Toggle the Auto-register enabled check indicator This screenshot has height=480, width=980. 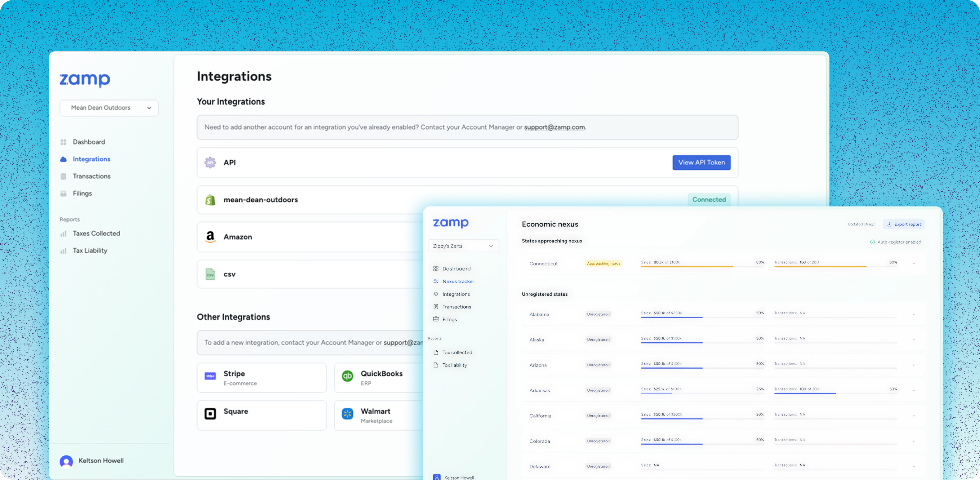click(872, 242)
